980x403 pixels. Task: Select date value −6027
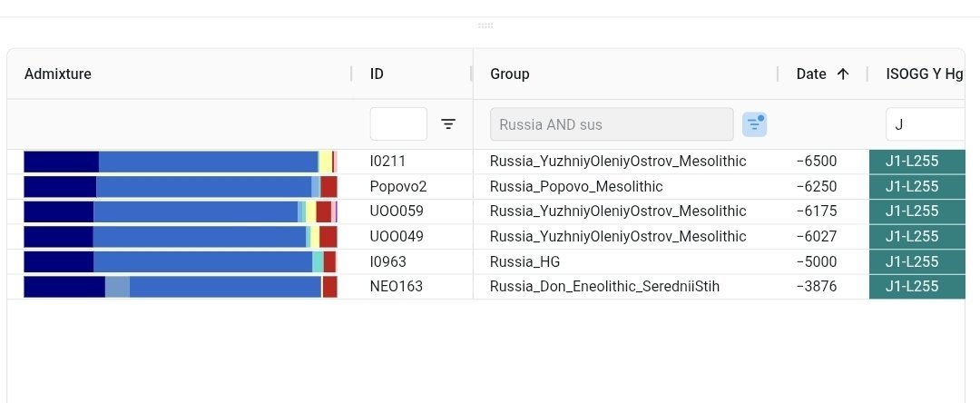[x=817, y=236]
